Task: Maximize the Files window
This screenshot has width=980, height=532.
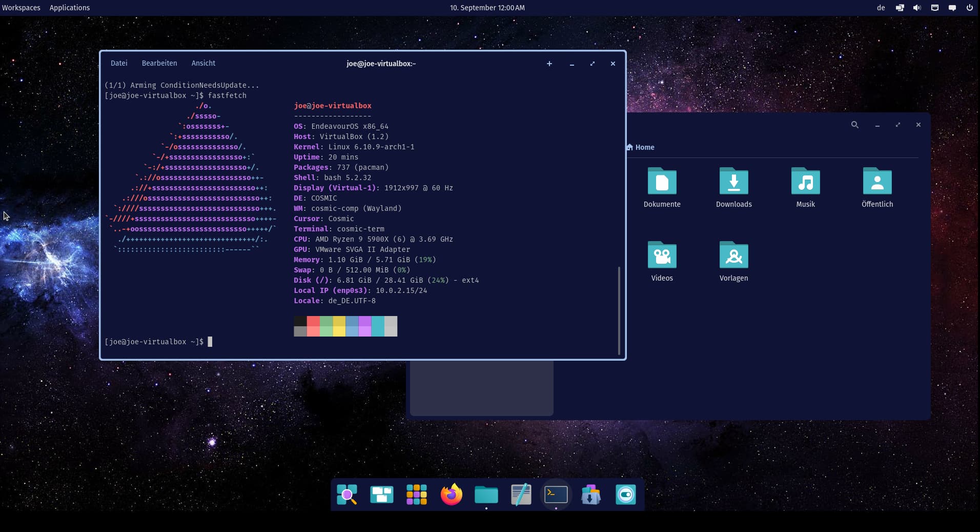Action: (x=898, y=125)
